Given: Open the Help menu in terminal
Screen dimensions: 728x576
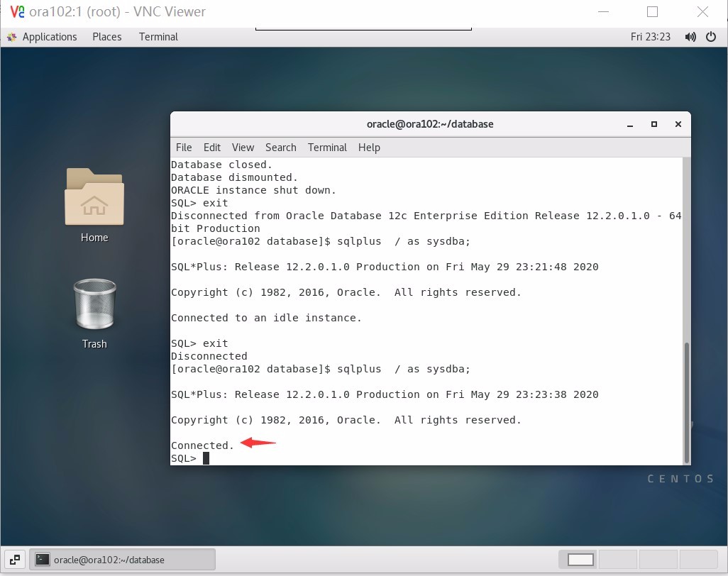Looking at the screenshot, I should coord(369,147).
